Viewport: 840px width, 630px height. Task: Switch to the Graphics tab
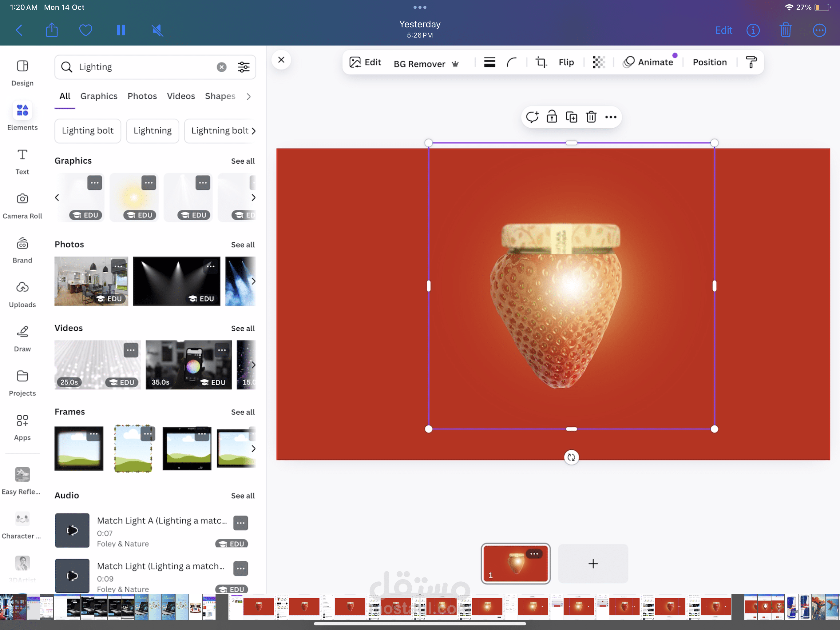[99, 96]
